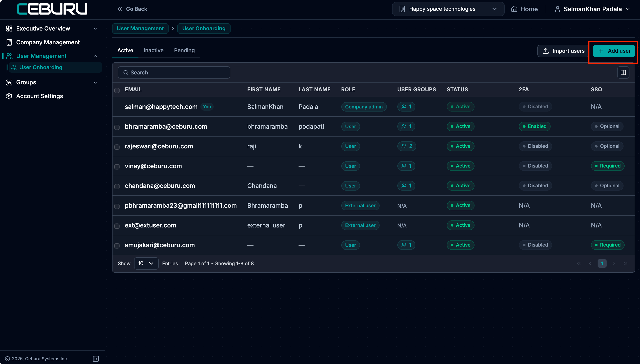Click the chandana@ceburu.com email cell
The width and height of the screenshot is (640, 364).
[160, 186]
